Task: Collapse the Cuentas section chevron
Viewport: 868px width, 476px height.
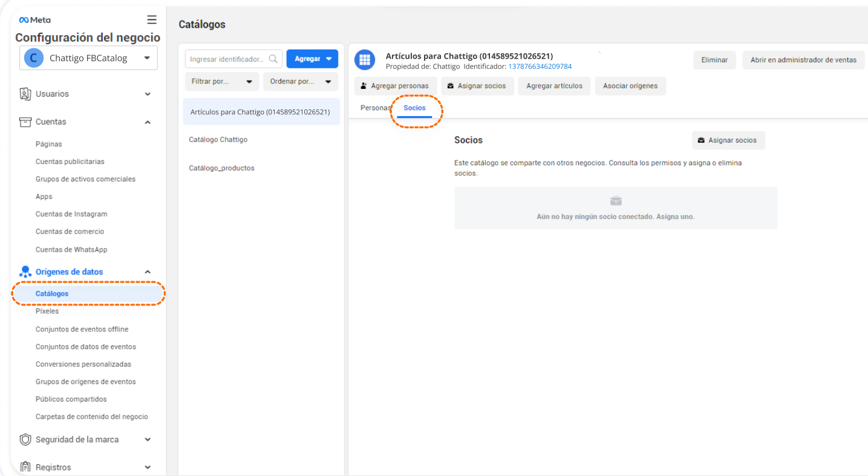Action: (x=148, y=122)
